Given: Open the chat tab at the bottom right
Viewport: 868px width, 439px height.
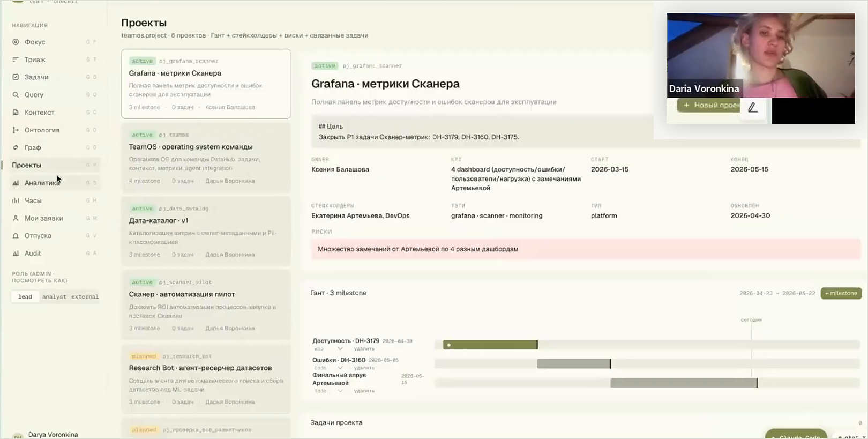Looking at the screenshot, I should coord(851,436).
